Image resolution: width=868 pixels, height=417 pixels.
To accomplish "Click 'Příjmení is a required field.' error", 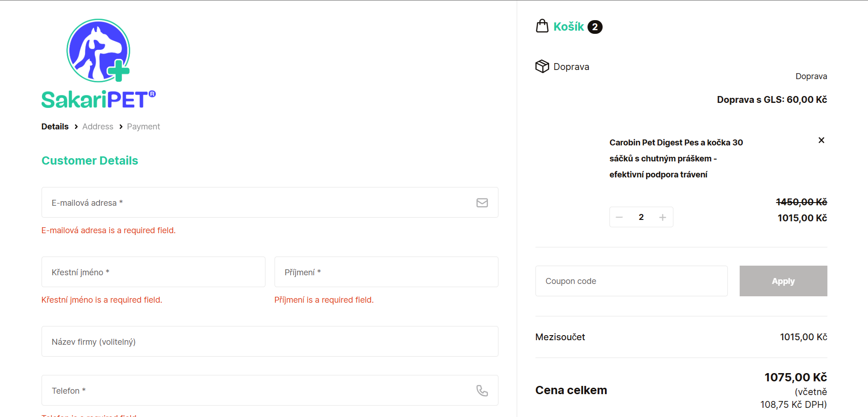I will pyautogui.click(x=324, y=300).
